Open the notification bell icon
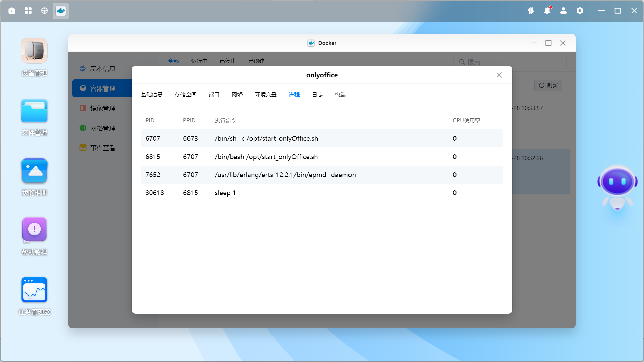 point(547,11)
